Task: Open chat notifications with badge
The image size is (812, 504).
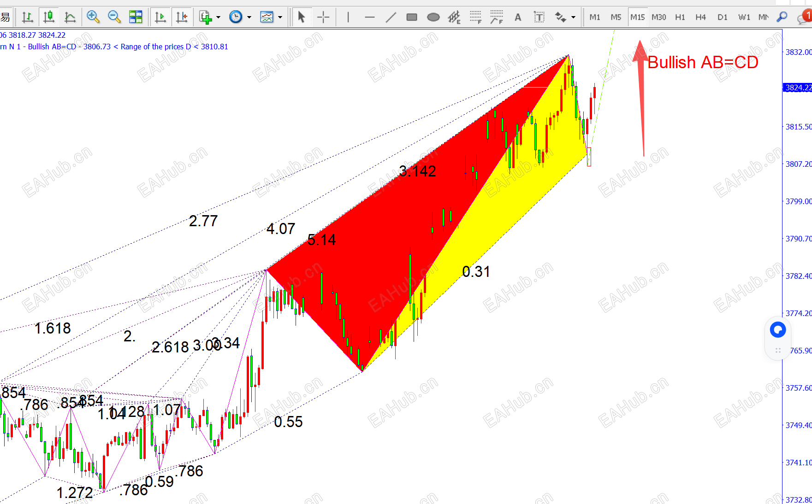Action: [x=805, y=18]
